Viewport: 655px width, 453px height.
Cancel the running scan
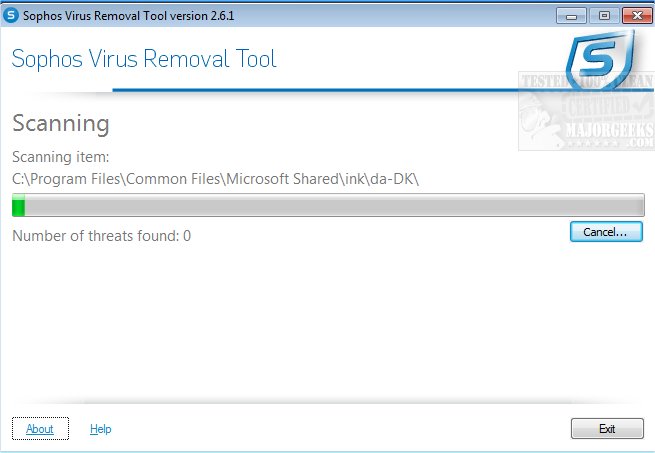[606, 232]
